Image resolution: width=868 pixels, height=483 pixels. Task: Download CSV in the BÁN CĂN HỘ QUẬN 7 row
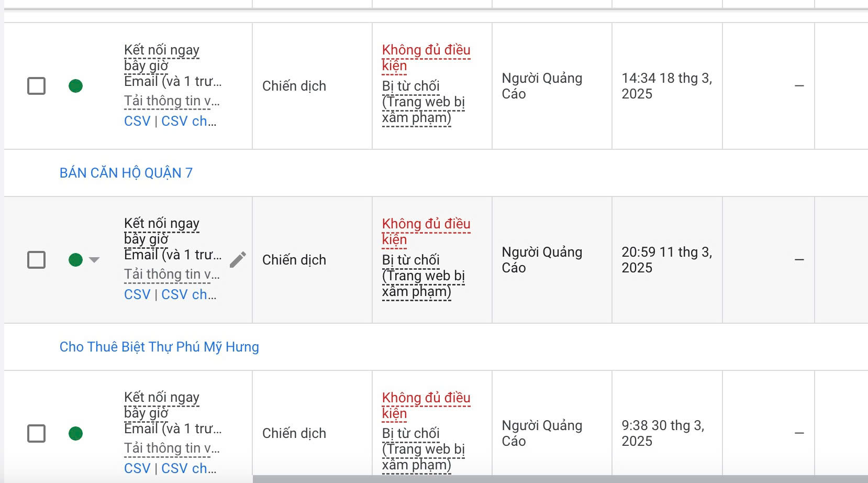tap(137, 294)
